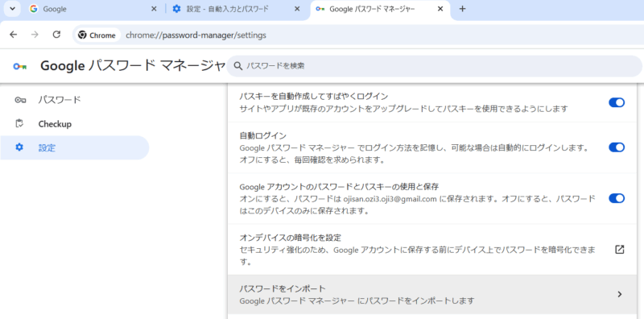Expand the パスワードをインポート row chevron

(x=620, y=294)
